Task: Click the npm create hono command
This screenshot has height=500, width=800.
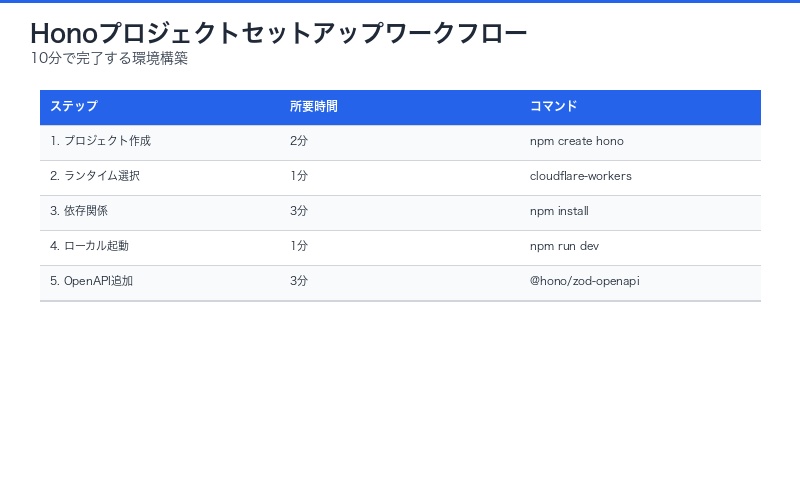Action: click(x=577, y=142)
